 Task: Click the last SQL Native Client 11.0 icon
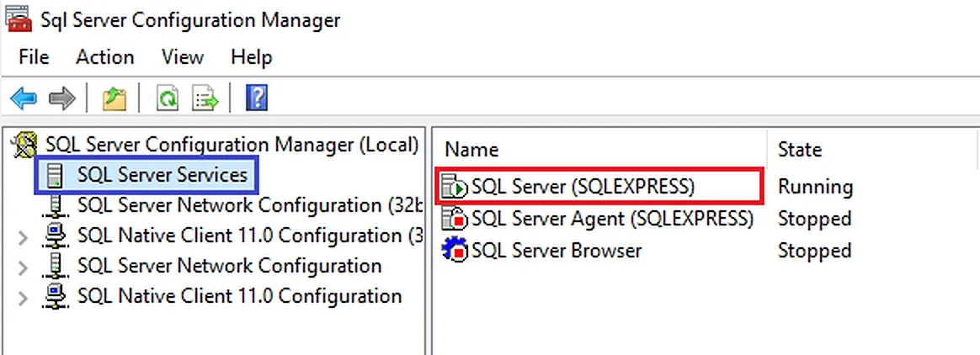point(55,295)
